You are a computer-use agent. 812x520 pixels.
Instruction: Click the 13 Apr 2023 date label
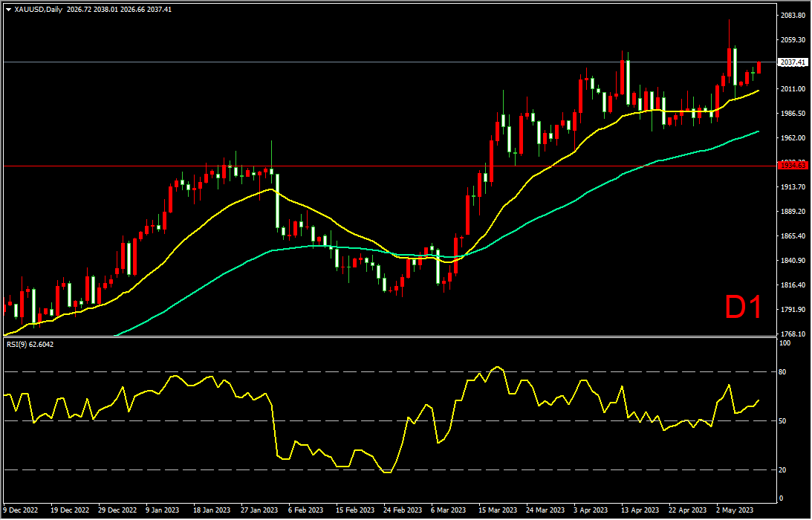[640, 510]
